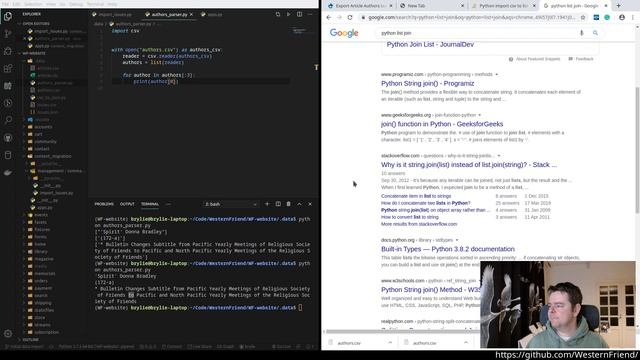Open the Manage gear in activity bar
The image size is (640, 360).
pos(8,333)
